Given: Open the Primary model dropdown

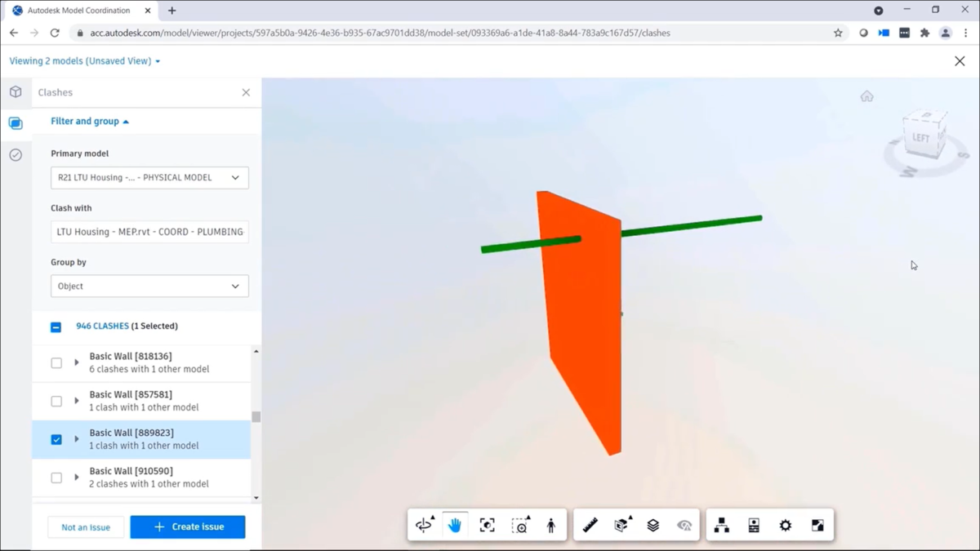Looking at the screenshot, I should (x=149, y=178).
